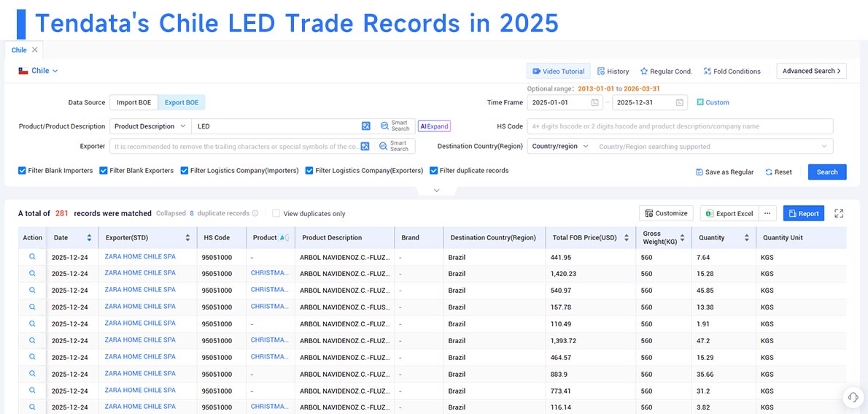The height and width of the screenshot is (414, 868).
Task: Click the Reset button
Action: (x=778, y=172)
